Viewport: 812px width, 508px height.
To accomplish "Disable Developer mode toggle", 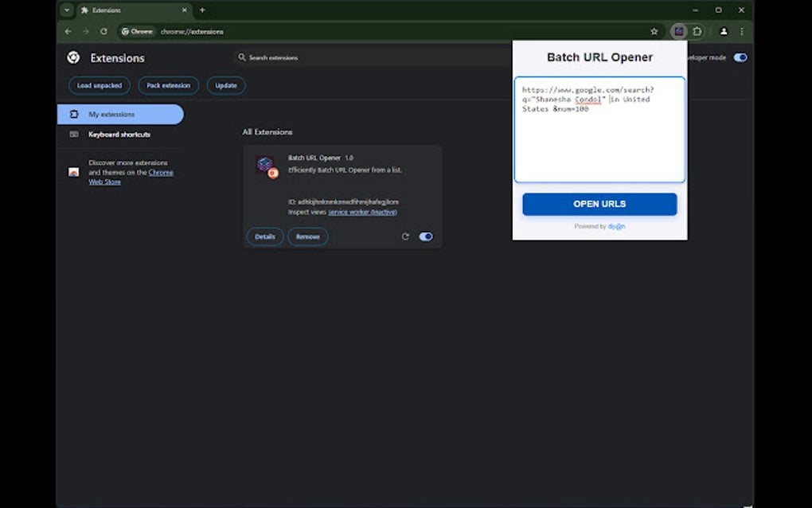I will [740, 57].
